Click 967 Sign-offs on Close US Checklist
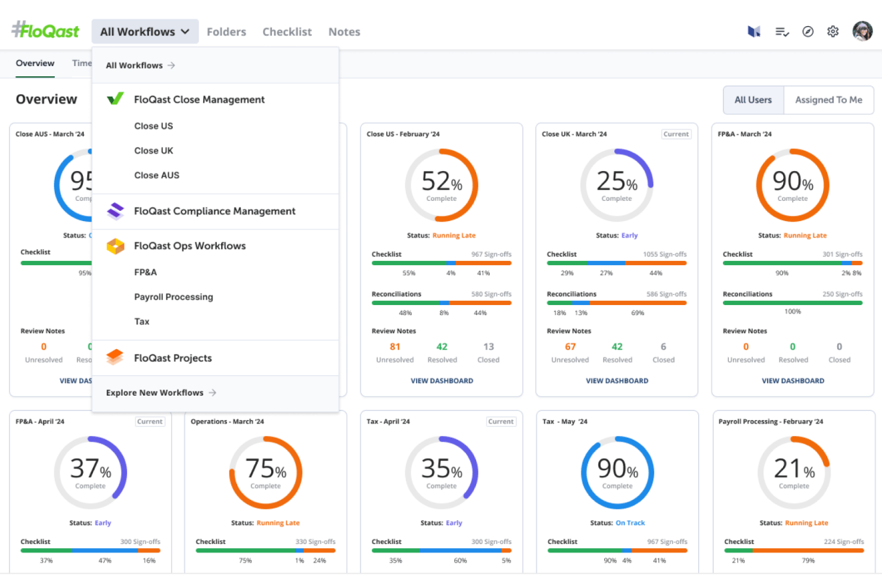 coord(492,254)
